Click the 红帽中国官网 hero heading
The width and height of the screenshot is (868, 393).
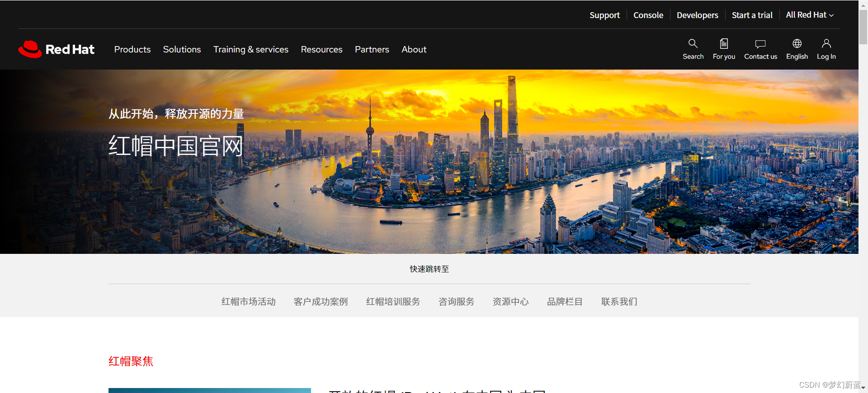(176, 146)
